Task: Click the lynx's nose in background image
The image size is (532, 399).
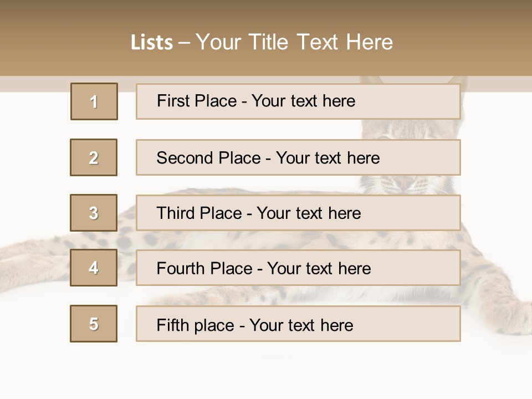Action: (403, 183)
